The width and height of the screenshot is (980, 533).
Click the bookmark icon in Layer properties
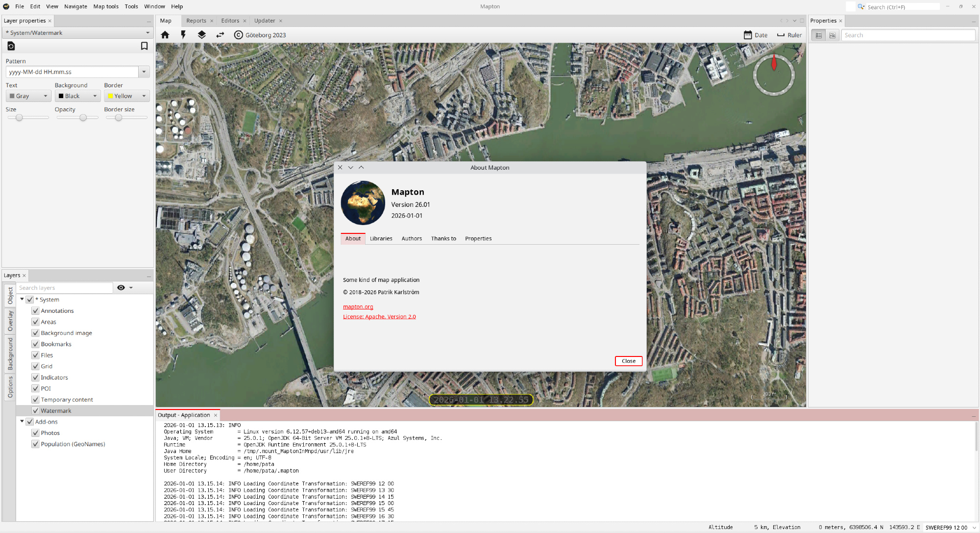pos(144,46)
